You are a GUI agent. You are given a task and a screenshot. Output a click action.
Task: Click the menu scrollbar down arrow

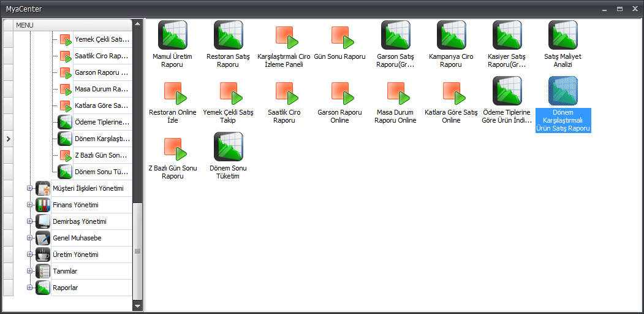pos(138,306)
